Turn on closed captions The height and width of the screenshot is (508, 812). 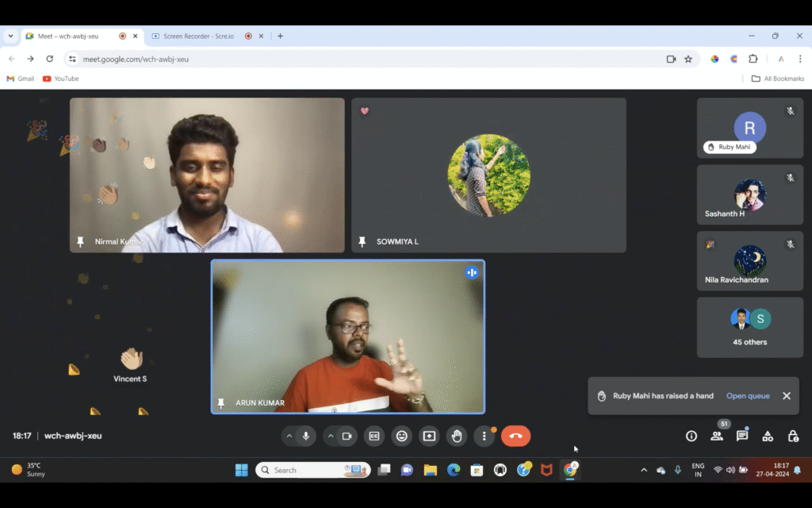pyautogui.click(x=374, y=436)
